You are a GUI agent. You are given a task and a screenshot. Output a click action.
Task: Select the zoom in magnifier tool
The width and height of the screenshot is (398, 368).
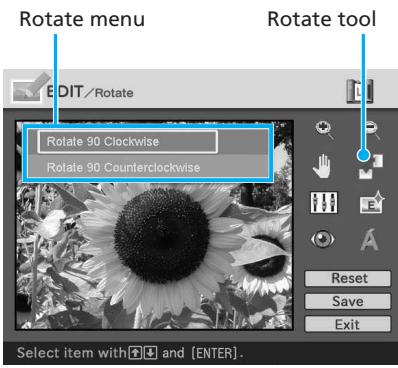324,130
